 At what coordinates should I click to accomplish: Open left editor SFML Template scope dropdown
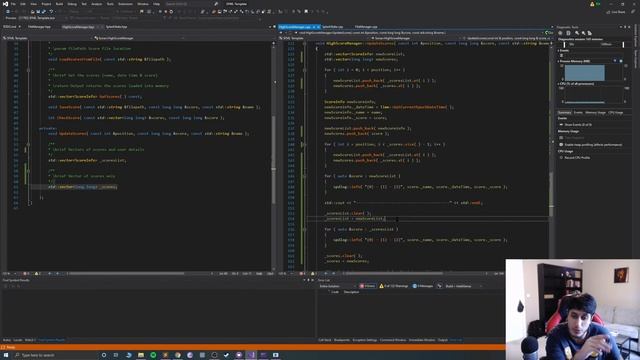point(47,38)
